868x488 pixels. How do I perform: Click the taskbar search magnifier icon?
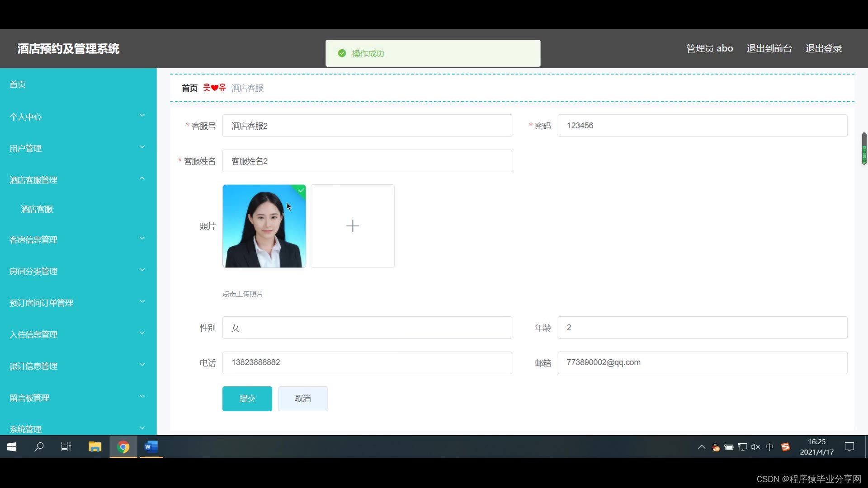[x=39, y=447]
